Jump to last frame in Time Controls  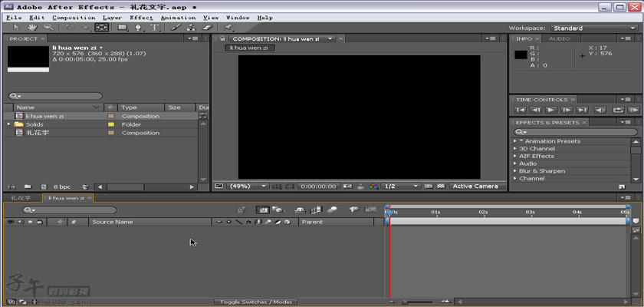[582, 111]
